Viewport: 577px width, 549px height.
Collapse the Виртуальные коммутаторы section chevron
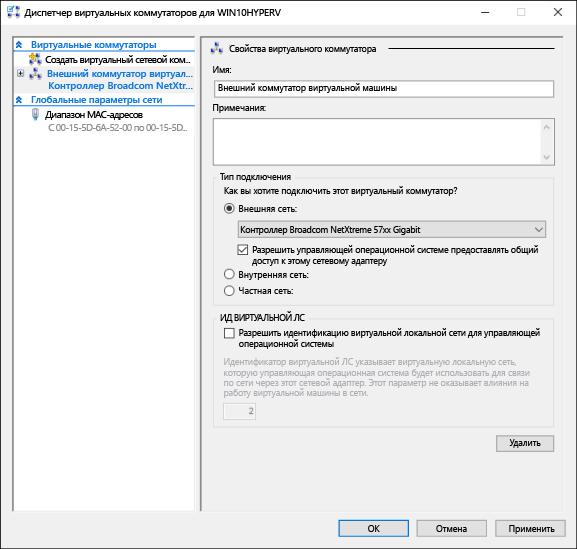coord(19,45)
